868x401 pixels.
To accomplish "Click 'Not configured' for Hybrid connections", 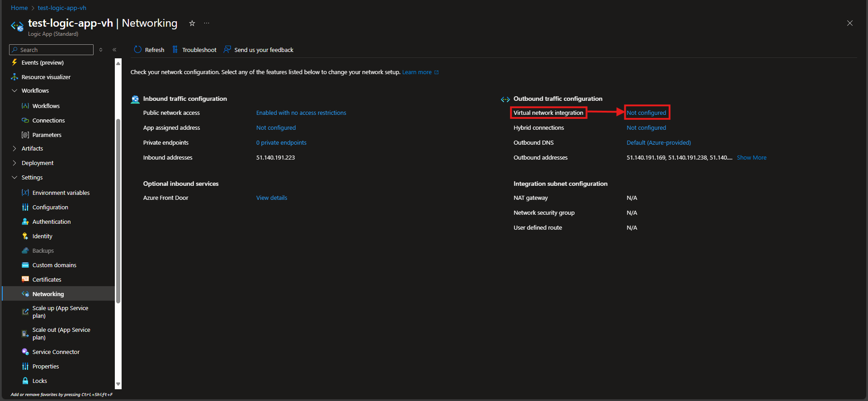I will point(646,127).
